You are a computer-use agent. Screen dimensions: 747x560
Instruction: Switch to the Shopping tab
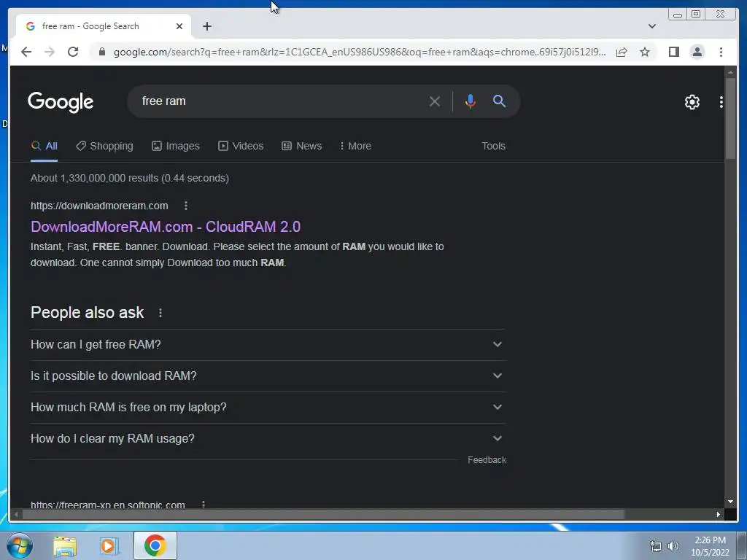[x=105, y=146]
